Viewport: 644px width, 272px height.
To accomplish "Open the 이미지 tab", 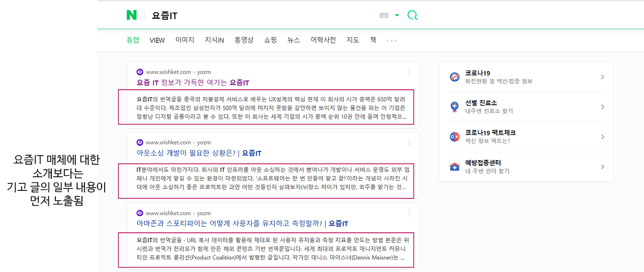I will (x=185, y=40).
